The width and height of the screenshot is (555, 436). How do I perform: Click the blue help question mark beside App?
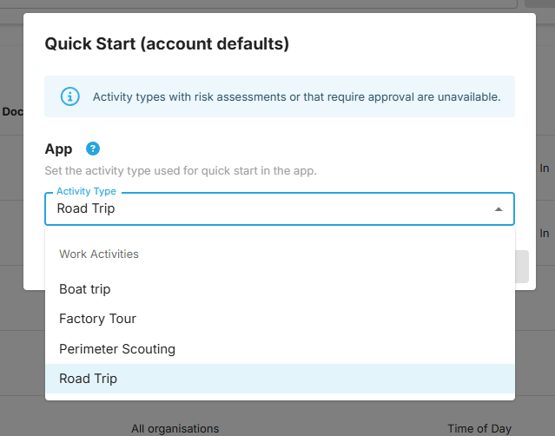coord(93,149)
